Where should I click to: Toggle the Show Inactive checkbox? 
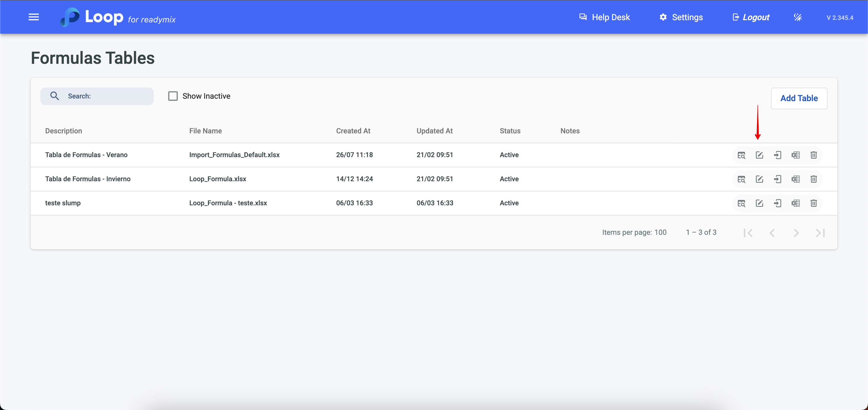pyautogui.click(x=173, y=96)
